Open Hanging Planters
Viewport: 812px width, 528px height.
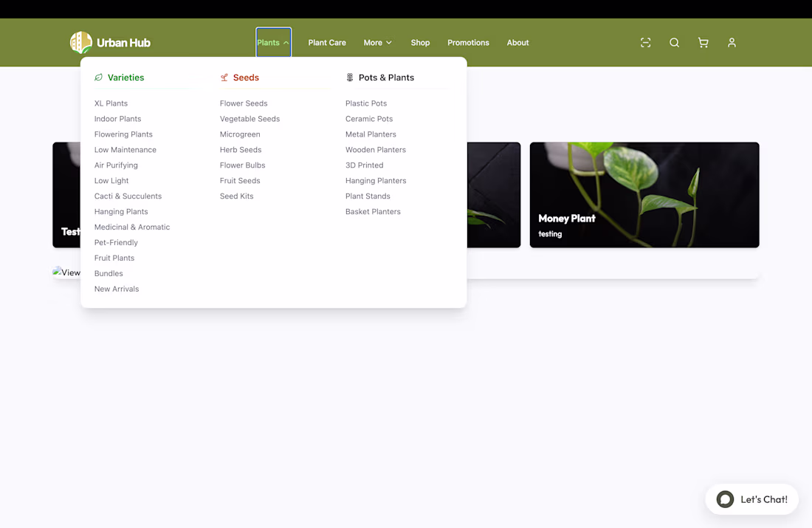tap(376, 181)
